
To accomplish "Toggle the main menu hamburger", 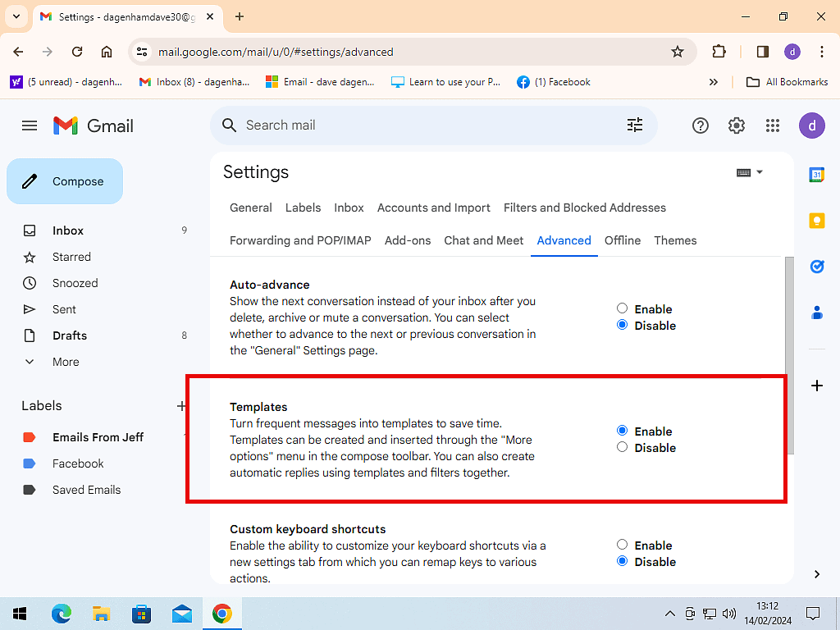I will [x=30, y=126].
